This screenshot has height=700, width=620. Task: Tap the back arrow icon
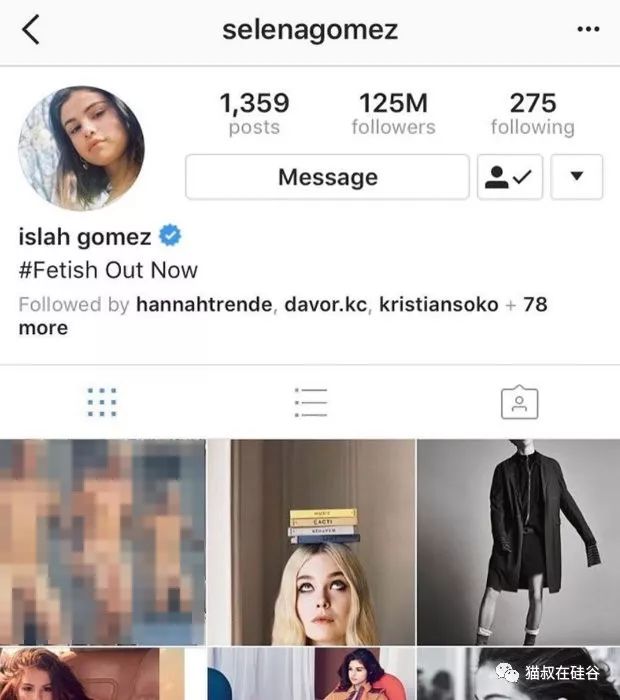pyautogui.click(x=31, y=29)
